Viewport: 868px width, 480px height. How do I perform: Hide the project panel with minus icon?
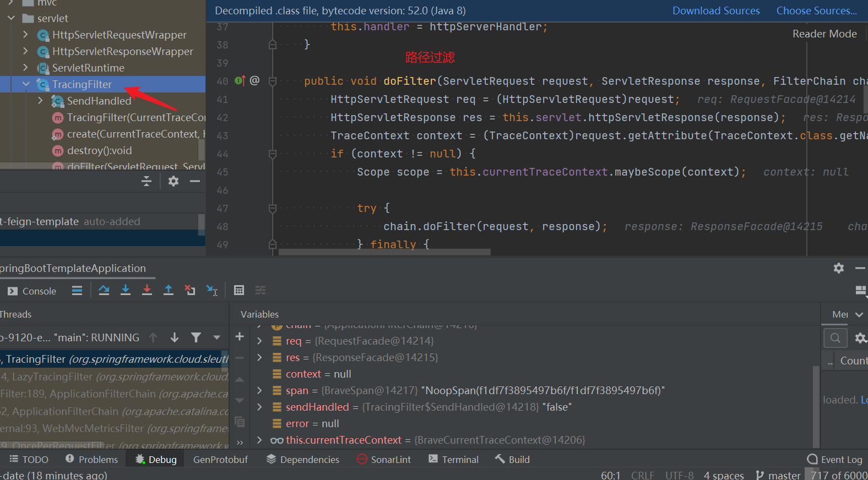click(195, 181)
